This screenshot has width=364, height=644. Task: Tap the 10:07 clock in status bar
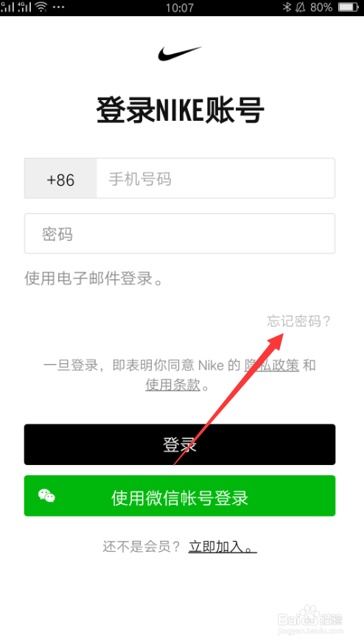point(180,7)
